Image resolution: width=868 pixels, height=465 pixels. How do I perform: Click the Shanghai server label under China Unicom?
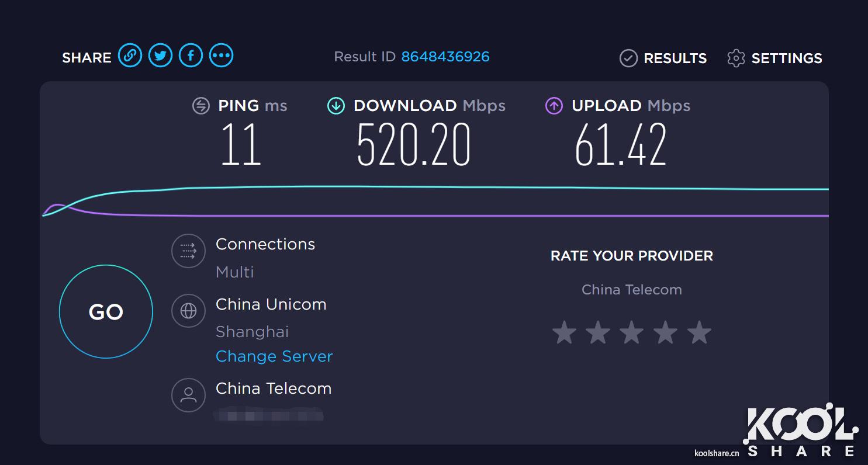coord(253,331)
